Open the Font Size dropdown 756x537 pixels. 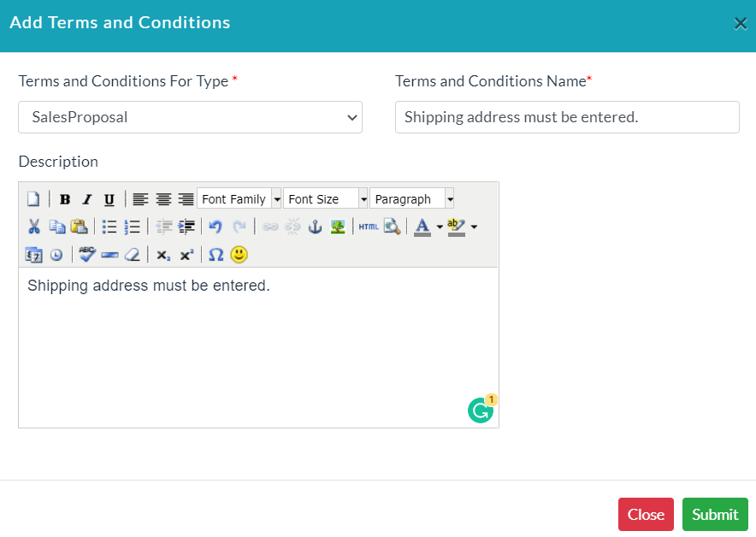(x=326, y=198)
